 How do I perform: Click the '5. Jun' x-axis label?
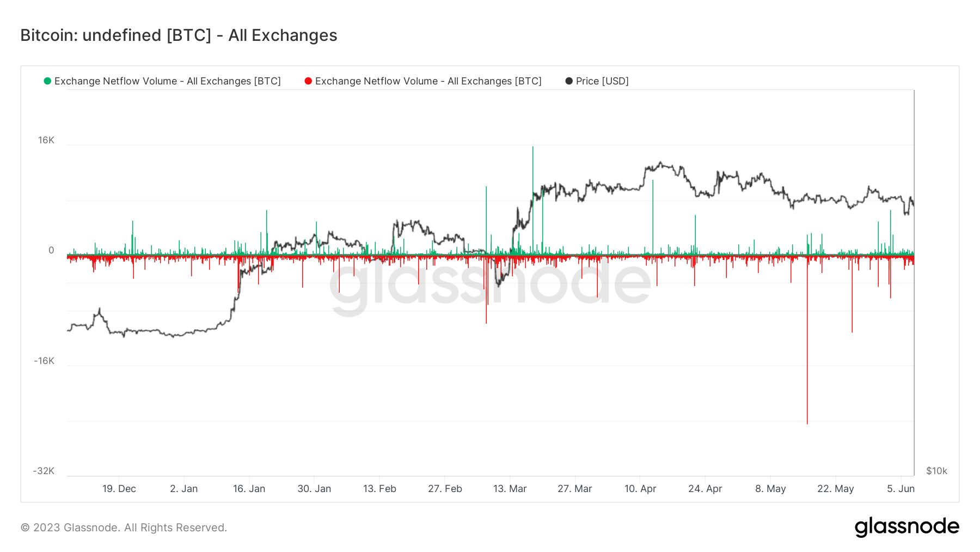point(901,489)
